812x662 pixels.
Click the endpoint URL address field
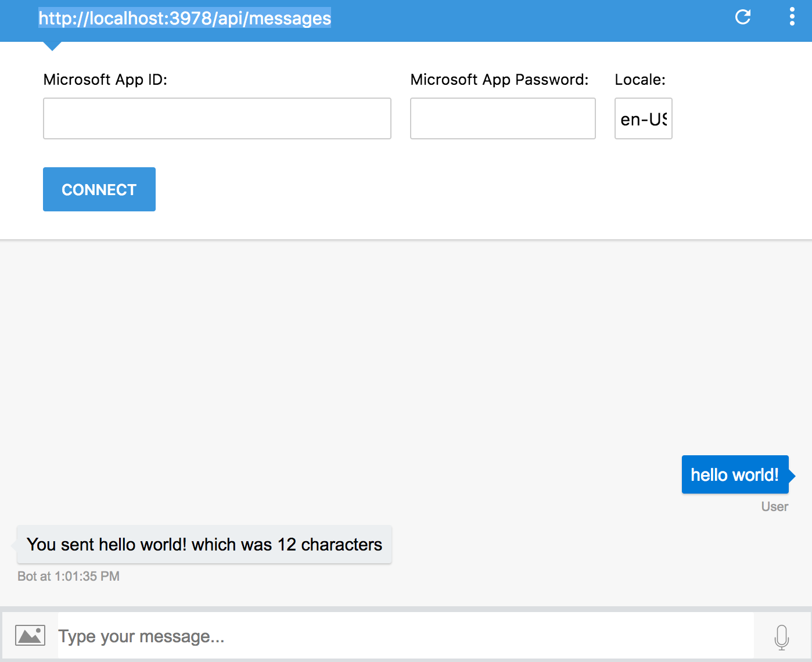click(185, 18)
